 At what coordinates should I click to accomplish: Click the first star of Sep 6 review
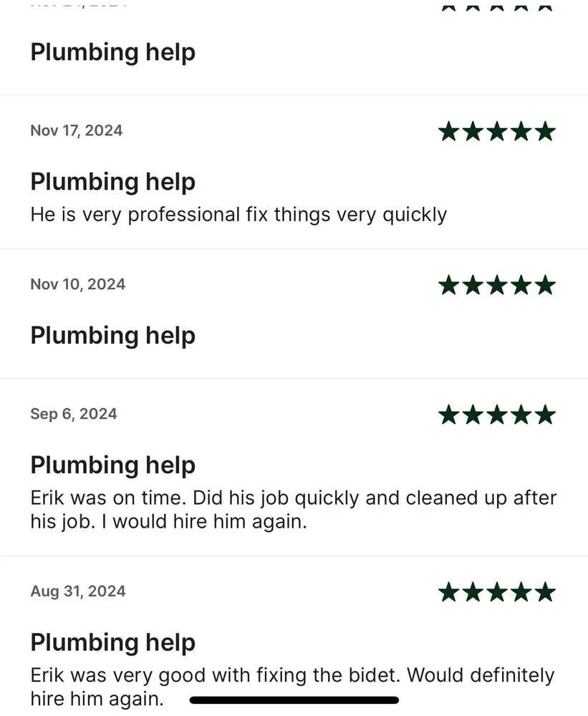click(449, 415)
